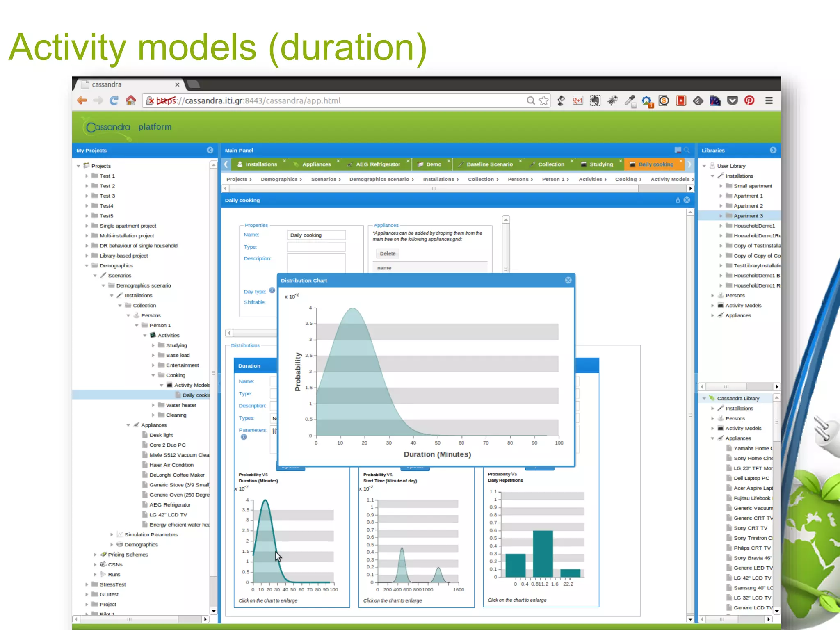Expand the Pricing Schemes node
This screenshot has height=630, width=840.
click(95, 555)
